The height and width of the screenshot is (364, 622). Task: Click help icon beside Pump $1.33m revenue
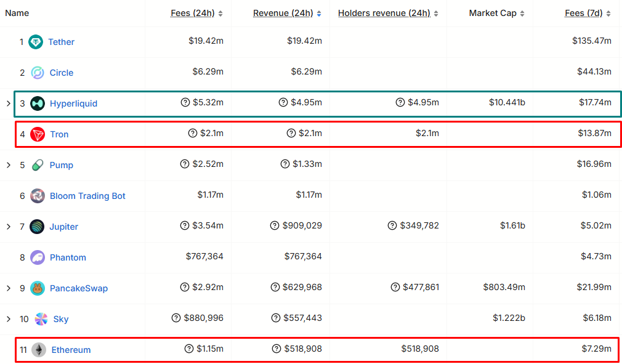(285, 164)
